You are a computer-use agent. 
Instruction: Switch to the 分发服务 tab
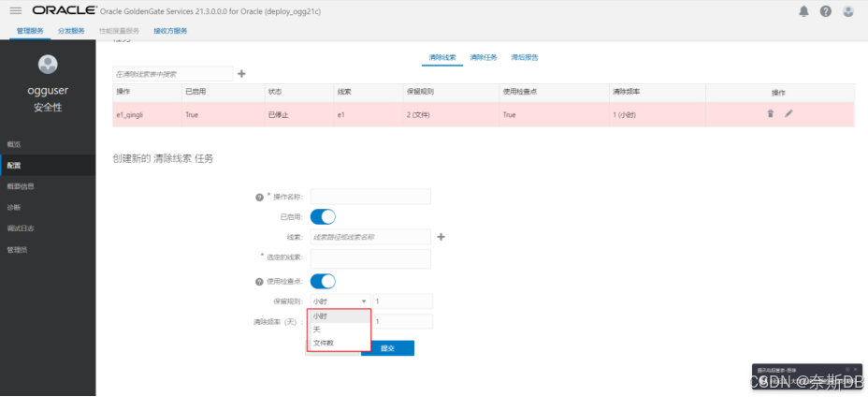tap(71, 31)
